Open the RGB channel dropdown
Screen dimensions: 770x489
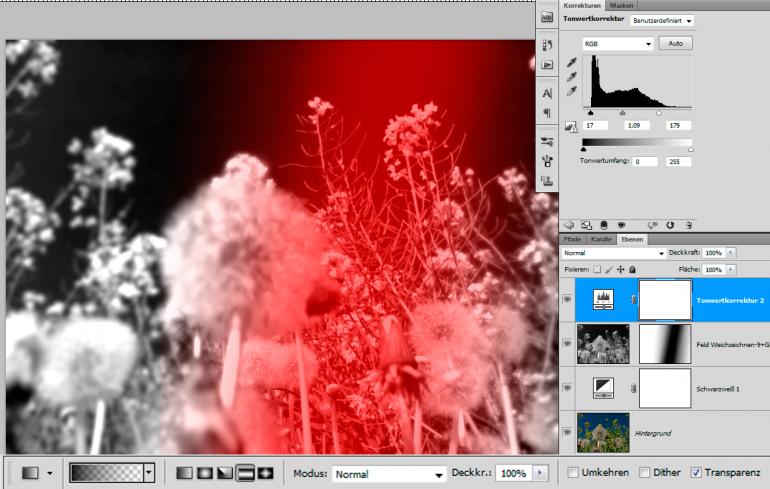coord(618,44)
